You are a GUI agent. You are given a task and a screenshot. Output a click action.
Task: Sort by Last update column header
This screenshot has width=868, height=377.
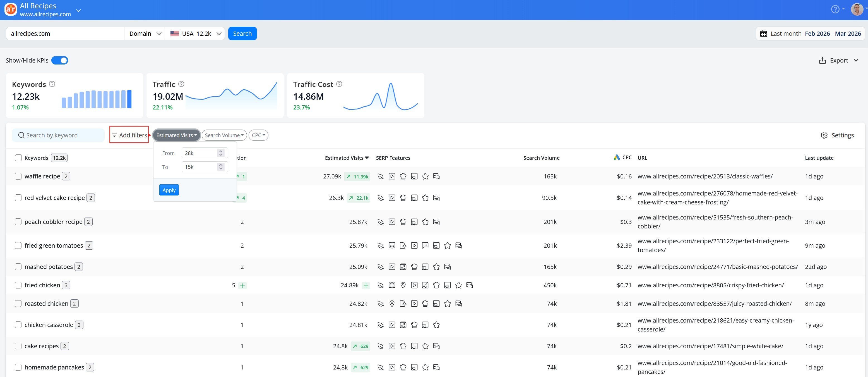pyautogui.click(x=819, y=158)
